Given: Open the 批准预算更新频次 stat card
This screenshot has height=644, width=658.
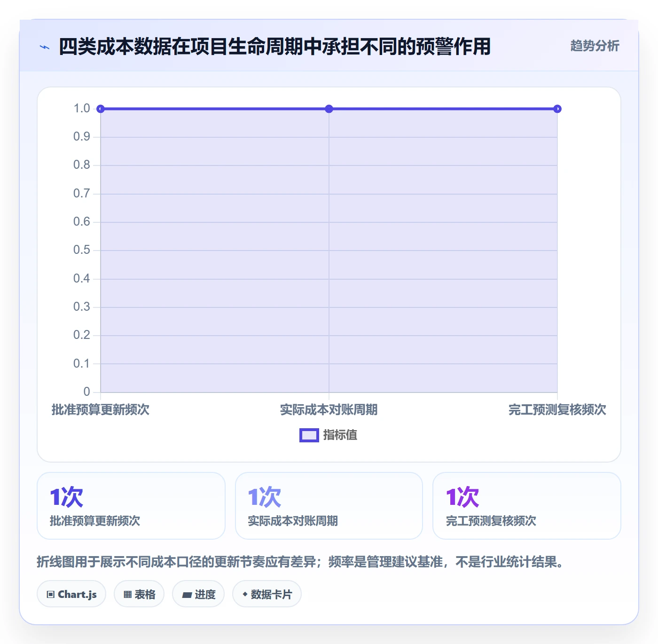Looking at the screenshot, I should click(x=131, y=506).
